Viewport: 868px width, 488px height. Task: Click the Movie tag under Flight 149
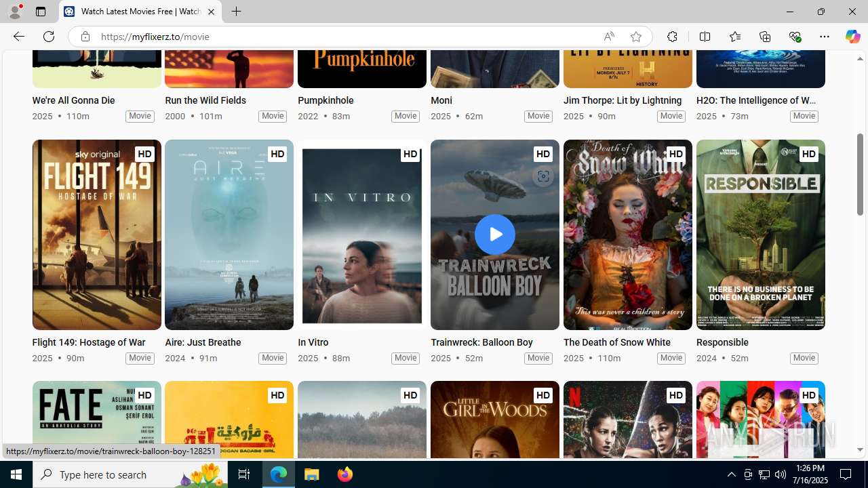(140, 358)
